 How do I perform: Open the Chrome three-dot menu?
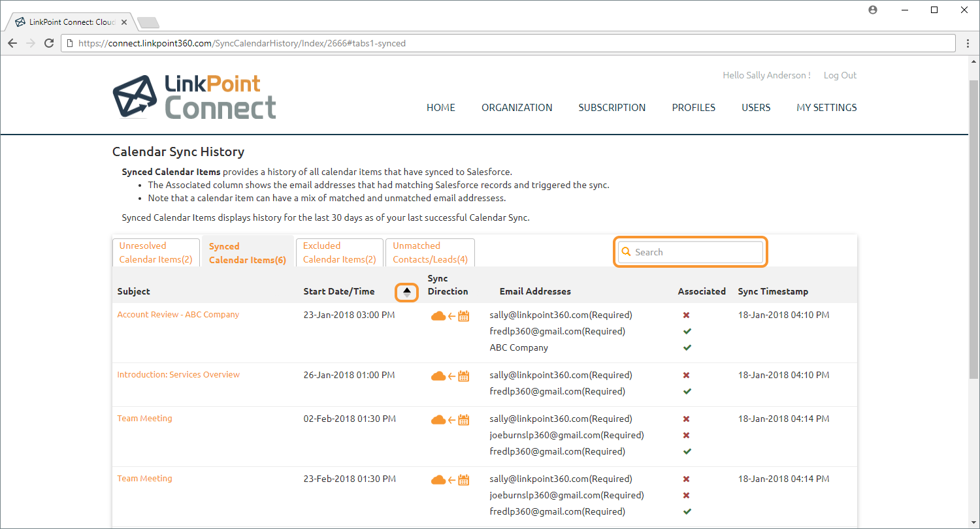point(968,43)
